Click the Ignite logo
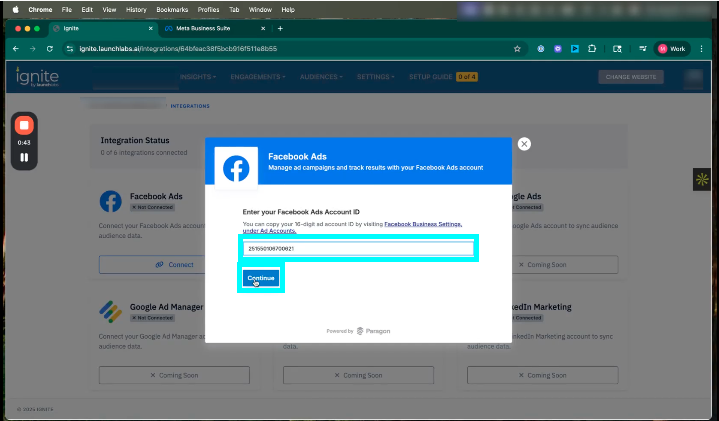Viewport: 719px width, 421px height. pos(38,77)
